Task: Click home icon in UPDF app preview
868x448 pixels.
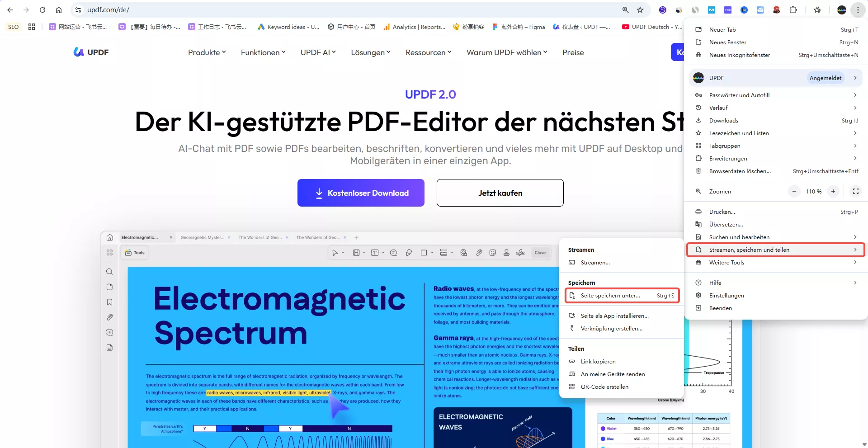Action: pos(109,237)
